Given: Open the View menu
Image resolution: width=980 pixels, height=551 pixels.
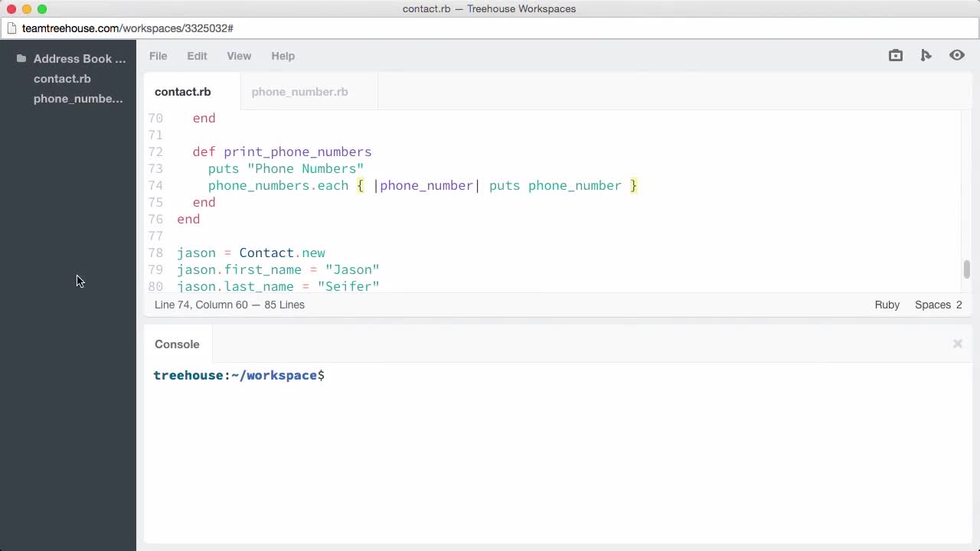Looking at the screenshot, I should (x=239, y=56).
